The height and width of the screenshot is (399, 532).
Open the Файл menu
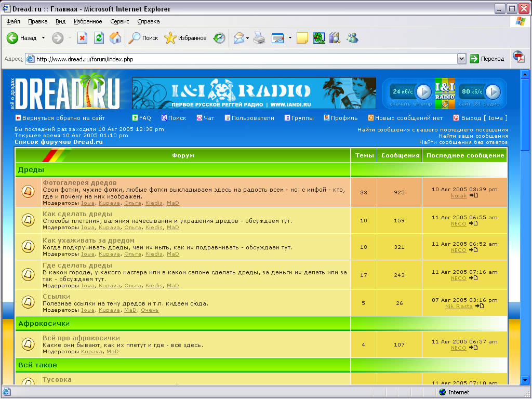click(x=13, y=21)
